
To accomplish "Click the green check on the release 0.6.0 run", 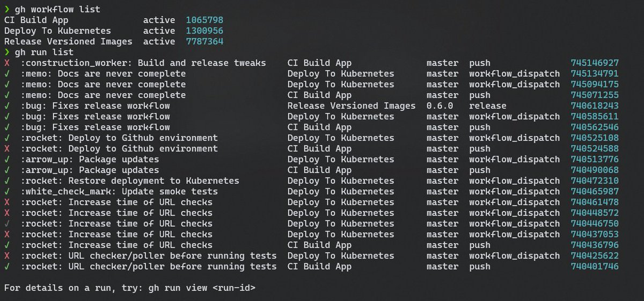I will point(6,106).
